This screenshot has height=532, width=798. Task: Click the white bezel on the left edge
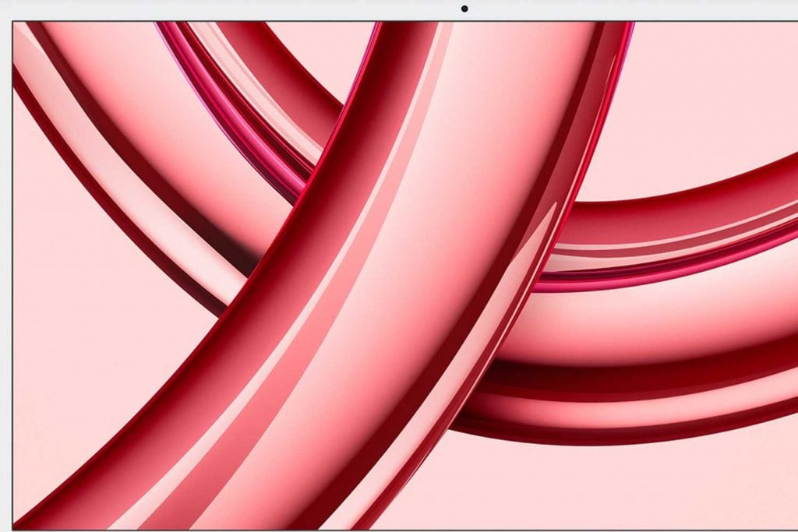pos(5,273)
